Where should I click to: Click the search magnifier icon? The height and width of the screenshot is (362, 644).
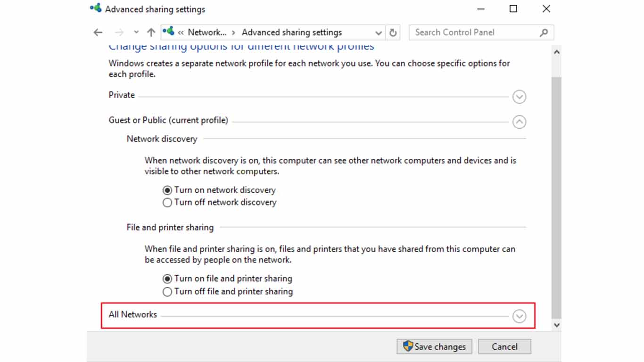[544, 32]
